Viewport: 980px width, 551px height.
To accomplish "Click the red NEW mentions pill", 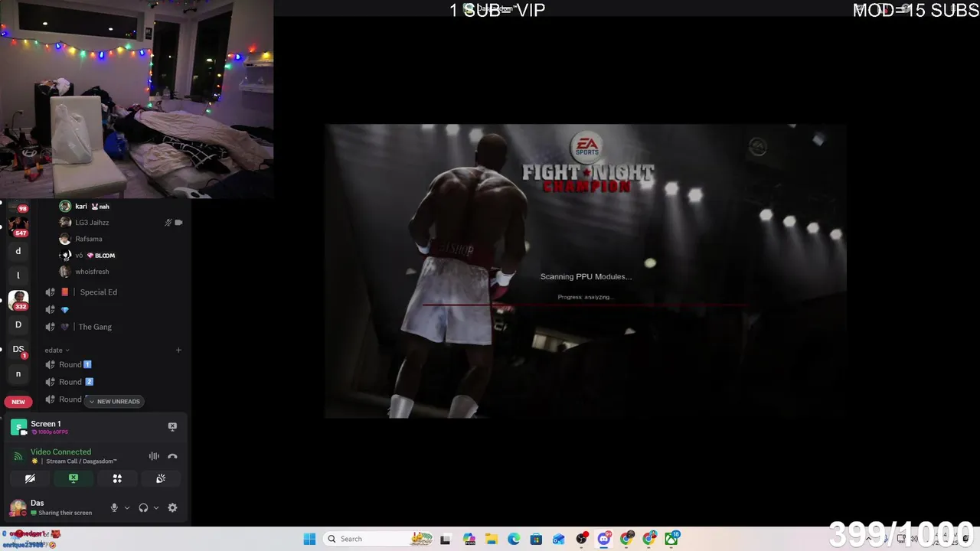I will (18, 402).
